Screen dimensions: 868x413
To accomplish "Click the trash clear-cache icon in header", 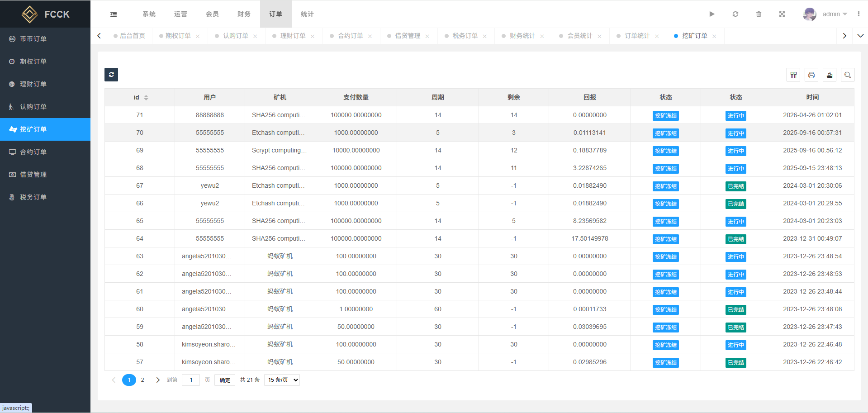I will pos(759,14).
